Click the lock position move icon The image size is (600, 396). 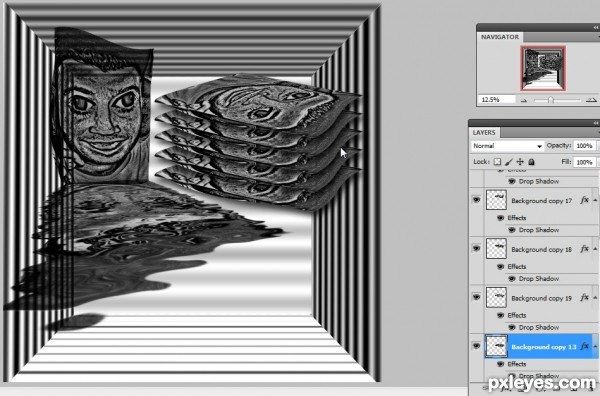point(520,162)
